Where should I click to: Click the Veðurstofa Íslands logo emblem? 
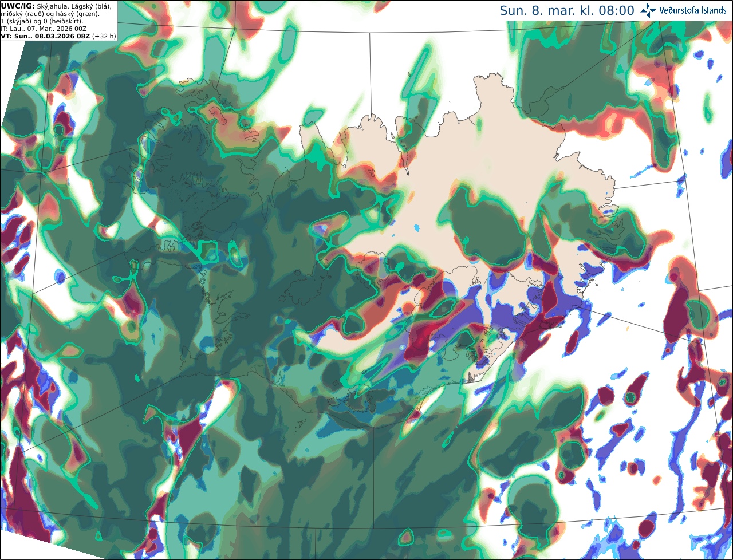[x=648, y=10]
